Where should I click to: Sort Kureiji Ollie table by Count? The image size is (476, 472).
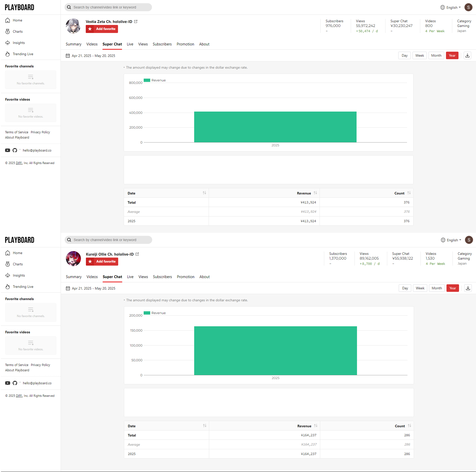tap(409, 426)
